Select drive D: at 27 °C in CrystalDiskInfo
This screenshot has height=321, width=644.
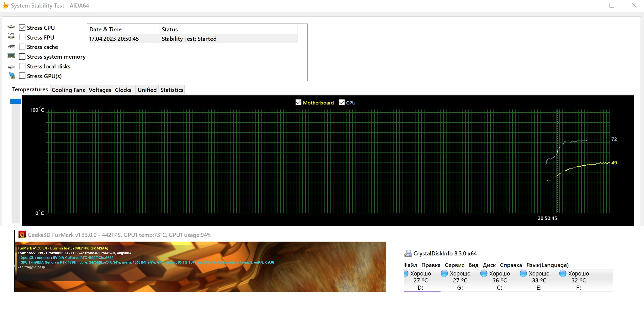tap(421, 281)
